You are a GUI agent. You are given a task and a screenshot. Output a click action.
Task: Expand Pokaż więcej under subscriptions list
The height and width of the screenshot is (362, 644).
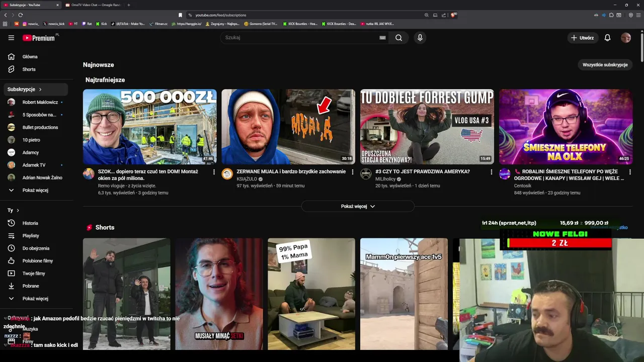[x=35, y=191]
